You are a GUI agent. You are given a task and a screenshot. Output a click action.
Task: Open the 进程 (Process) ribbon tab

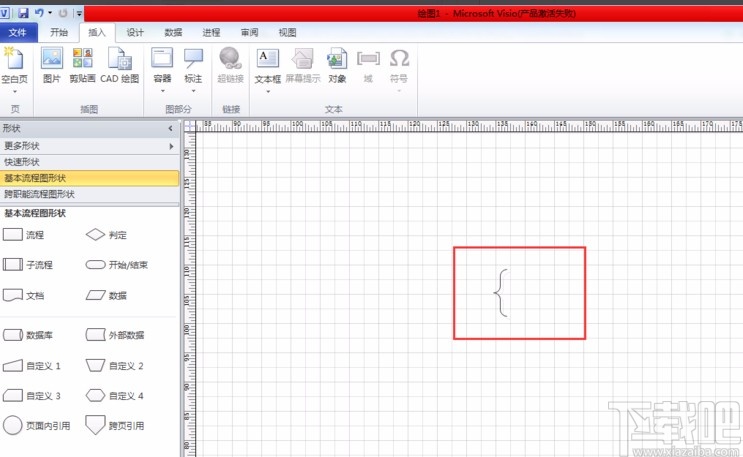pos(211,32)
